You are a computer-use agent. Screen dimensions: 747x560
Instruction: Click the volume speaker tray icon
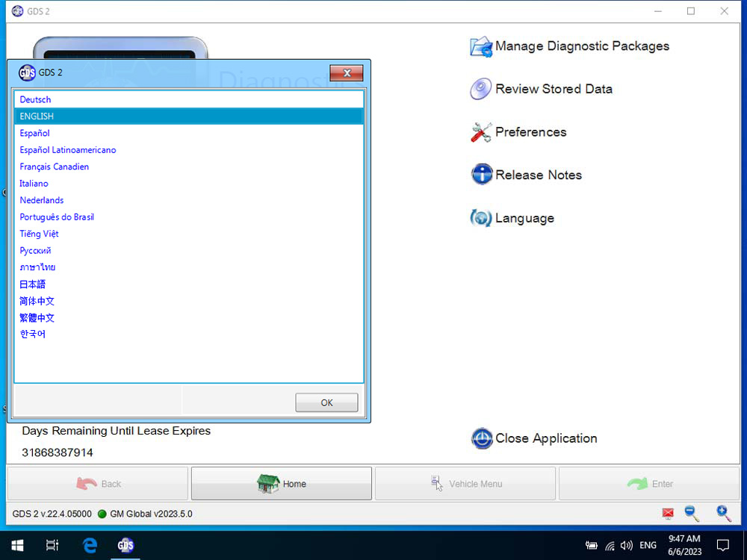(x=627, y=546)
